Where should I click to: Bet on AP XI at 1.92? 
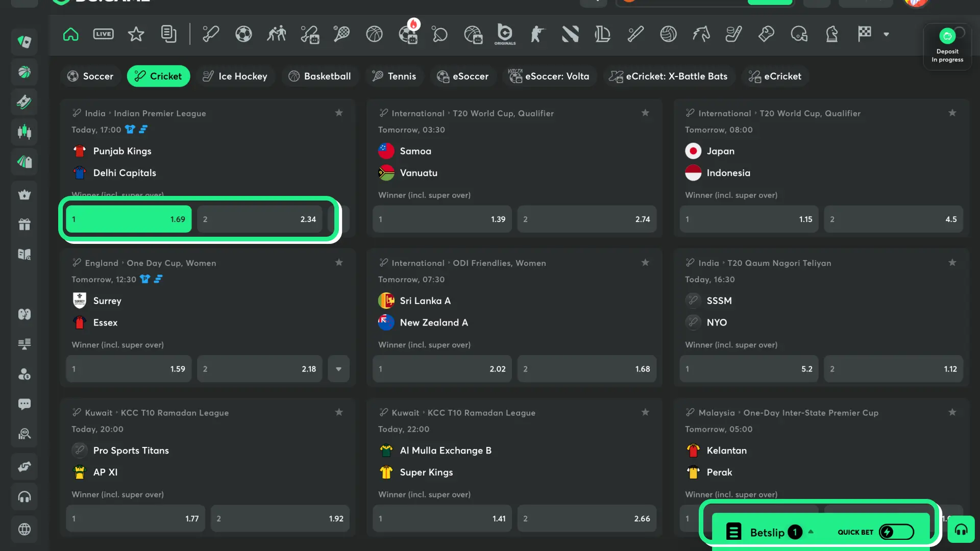(280, 519)
